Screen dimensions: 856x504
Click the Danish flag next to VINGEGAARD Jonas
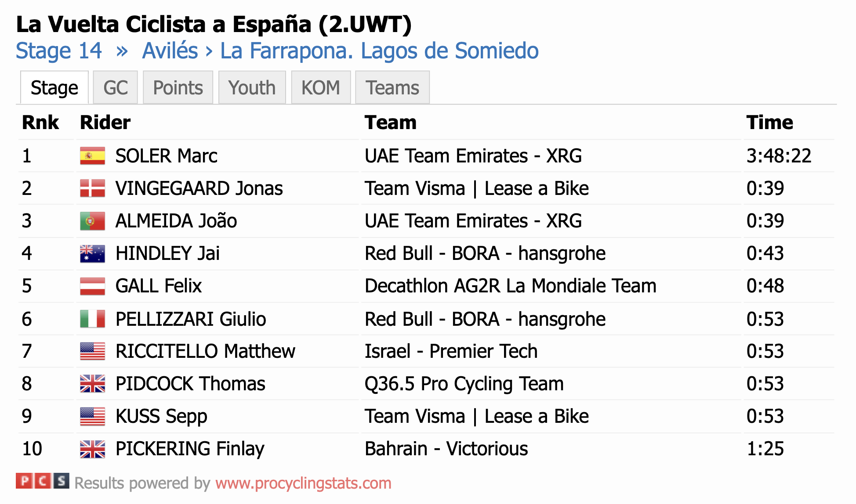92,188
